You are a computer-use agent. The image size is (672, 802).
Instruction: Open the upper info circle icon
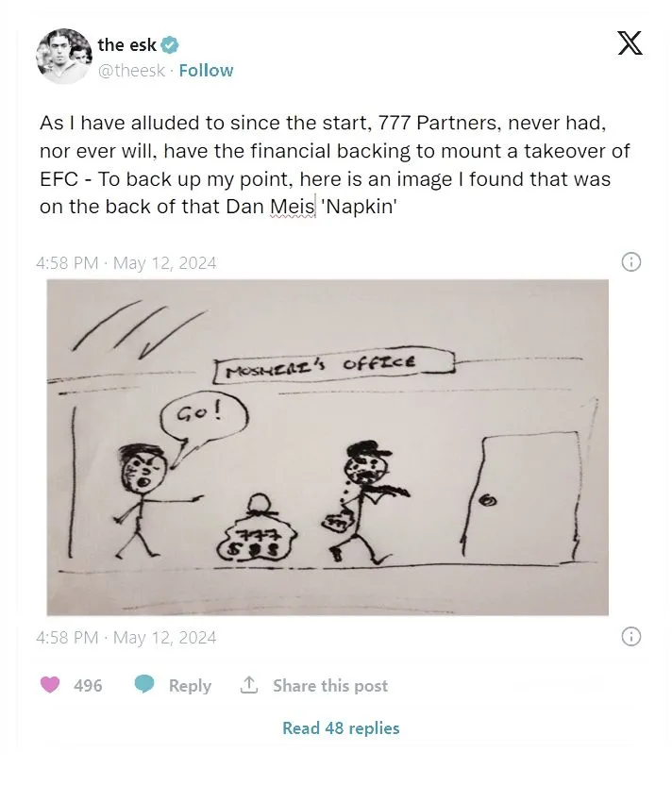[630, 262]
